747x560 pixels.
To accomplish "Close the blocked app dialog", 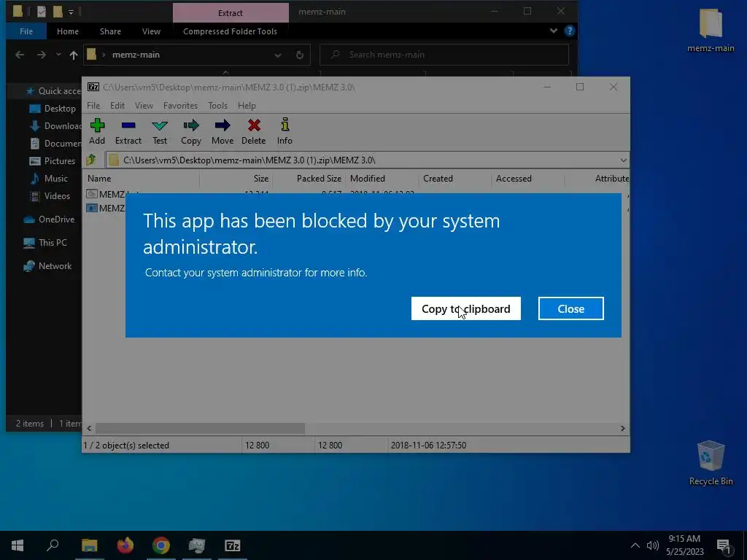I will (x=570, y=308).
